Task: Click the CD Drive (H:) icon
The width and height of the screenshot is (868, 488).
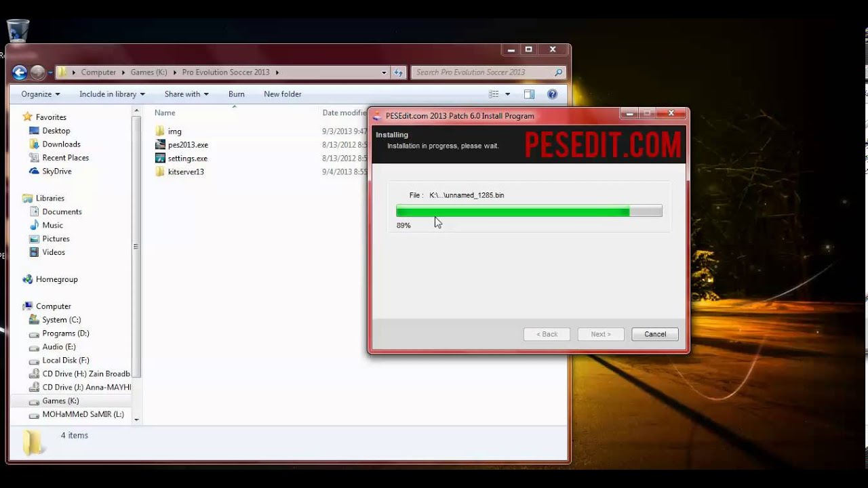Action: pyautogui.click(x=35, y=374)
